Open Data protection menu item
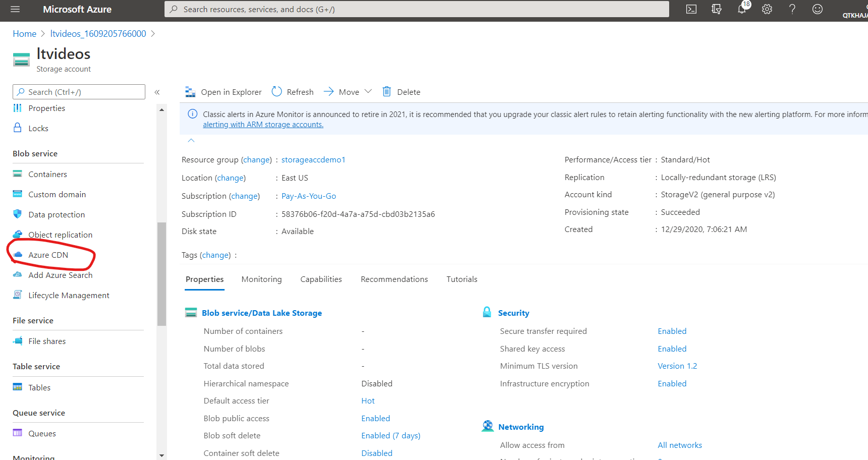The image size is (868, 460). 57,214
